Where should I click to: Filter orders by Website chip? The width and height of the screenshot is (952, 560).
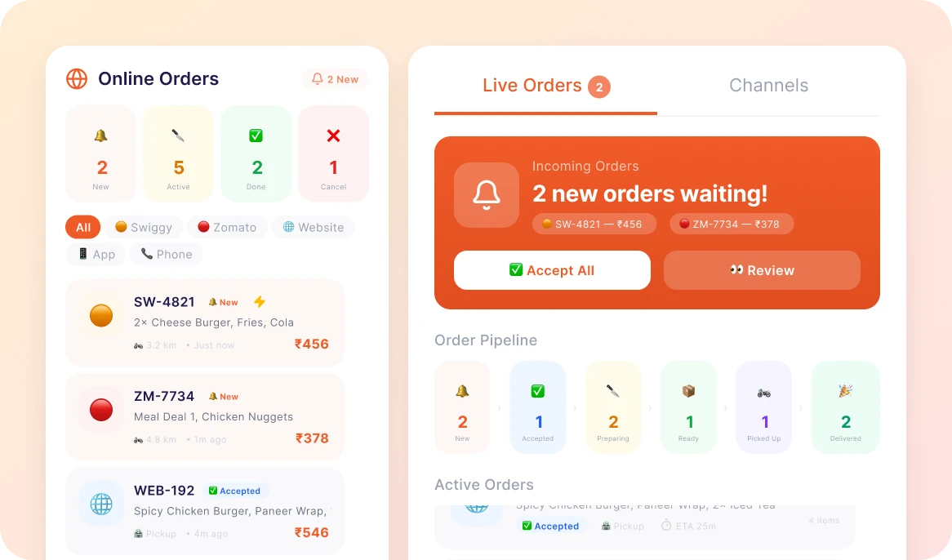coord(314,228)
